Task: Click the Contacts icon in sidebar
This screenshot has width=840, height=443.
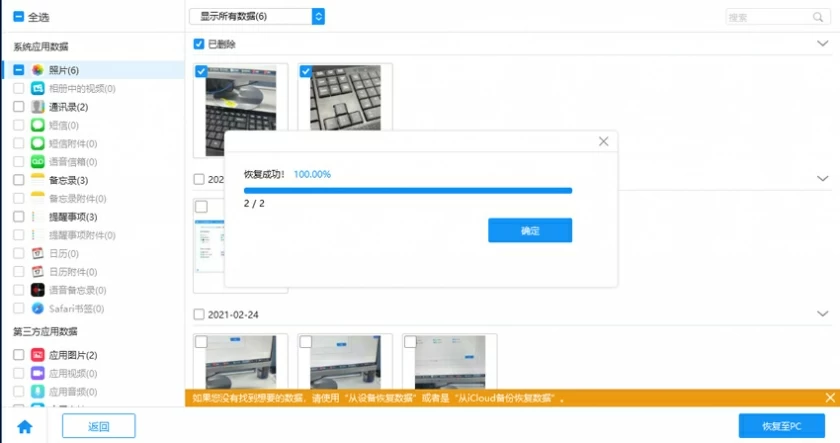Action: point(38,107)
